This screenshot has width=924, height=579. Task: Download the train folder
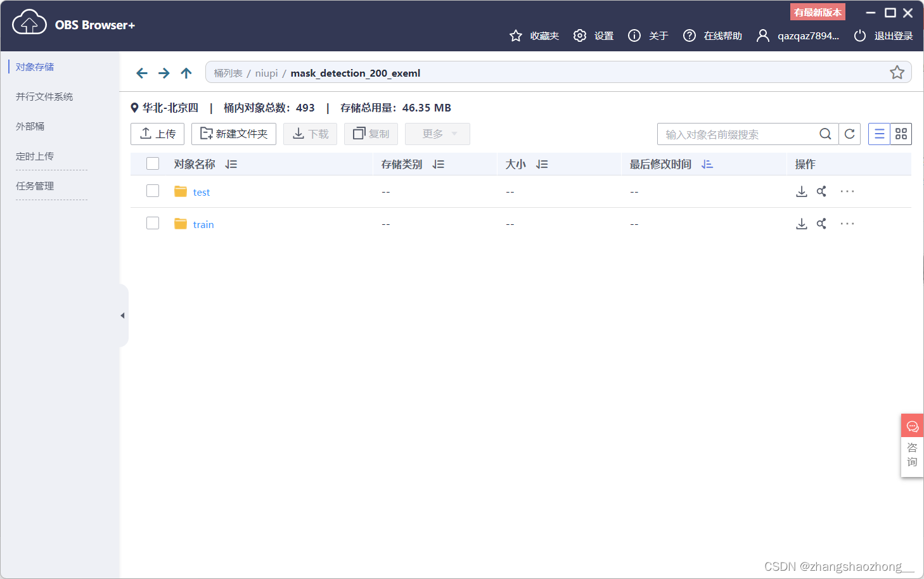coord(802,224)
